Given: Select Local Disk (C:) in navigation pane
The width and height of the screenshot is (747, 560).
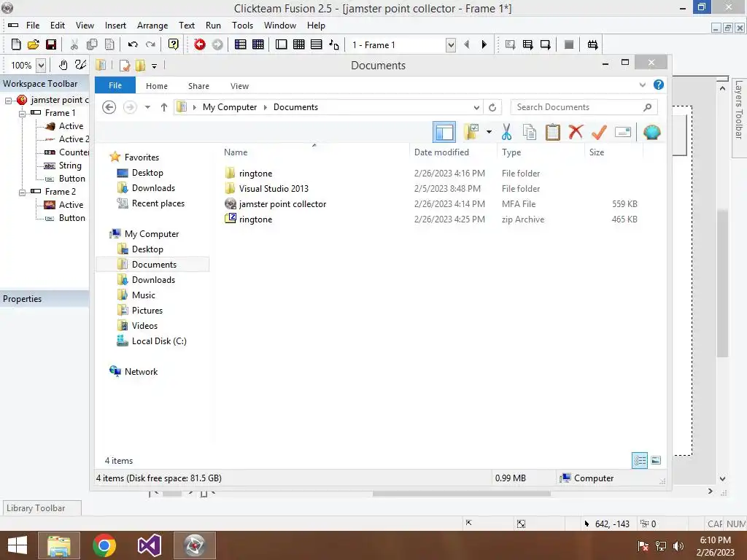Looking at the screenshot, I should (159, 341).
